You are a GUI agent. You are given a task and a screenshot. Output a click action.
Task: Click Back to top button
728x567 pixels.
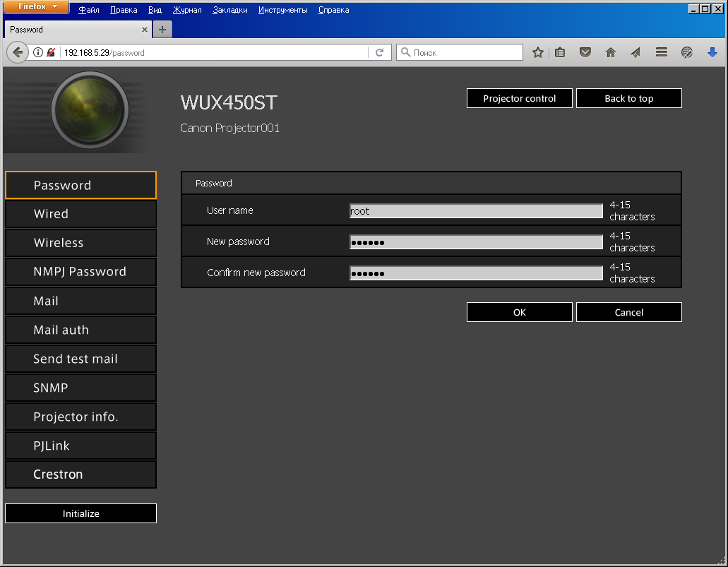(628, 98)
